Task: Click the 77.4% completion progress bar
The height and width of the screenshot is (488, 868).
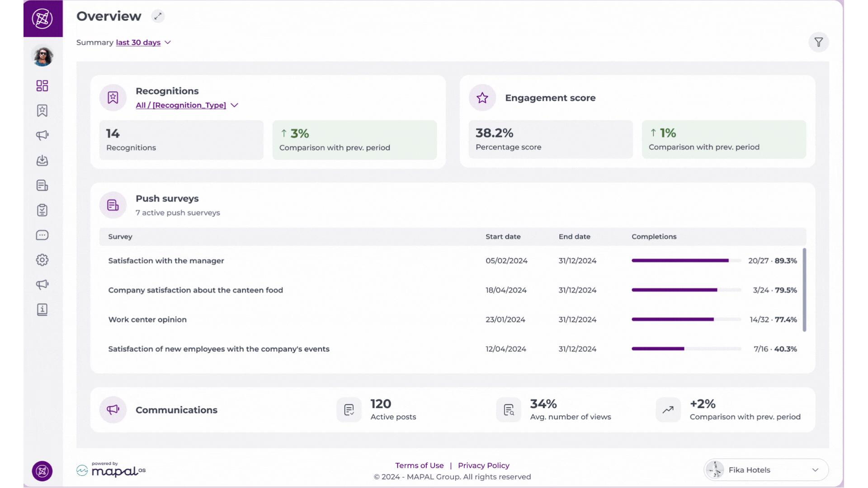Action: tap(686, 319)
